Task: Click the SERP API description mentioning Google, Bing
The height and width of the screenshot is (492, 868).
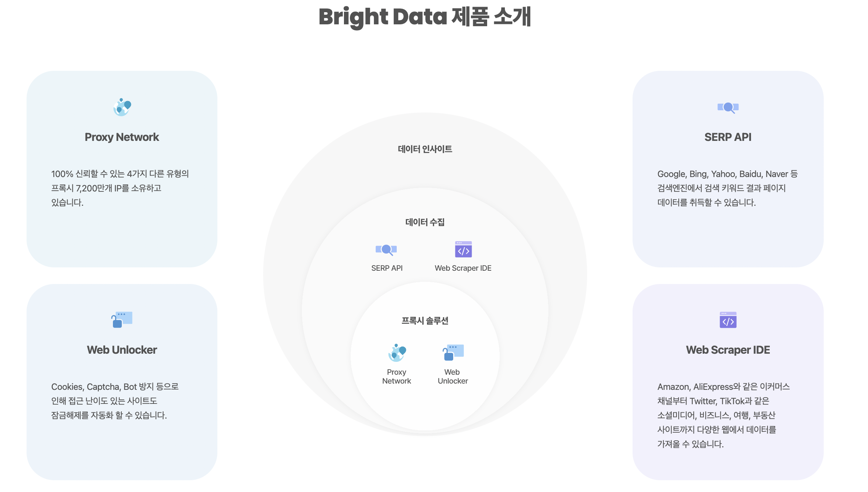Action: 727,188
